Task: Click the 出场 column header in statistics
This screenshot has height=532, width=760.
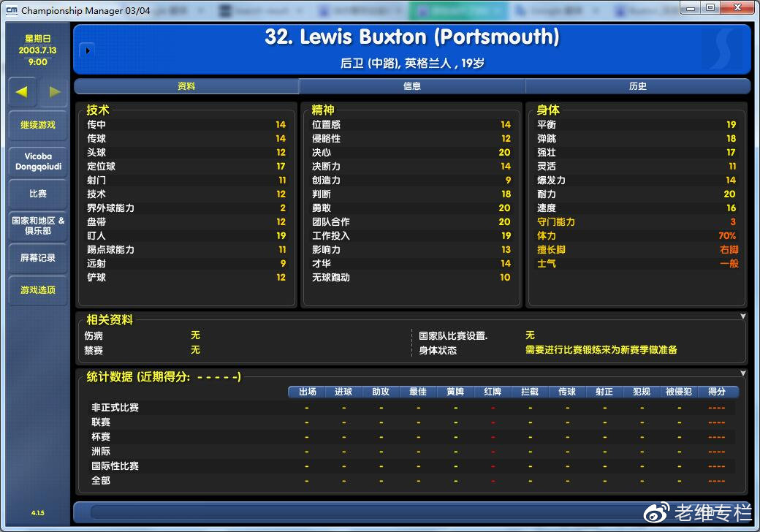Action: pos(307,392)
